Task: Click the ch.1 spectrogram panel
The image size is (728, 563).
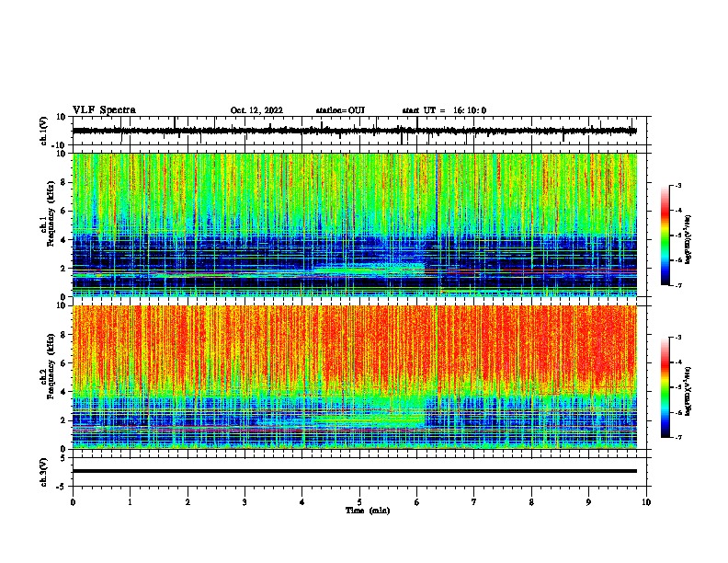Action: tap(355, 224)
